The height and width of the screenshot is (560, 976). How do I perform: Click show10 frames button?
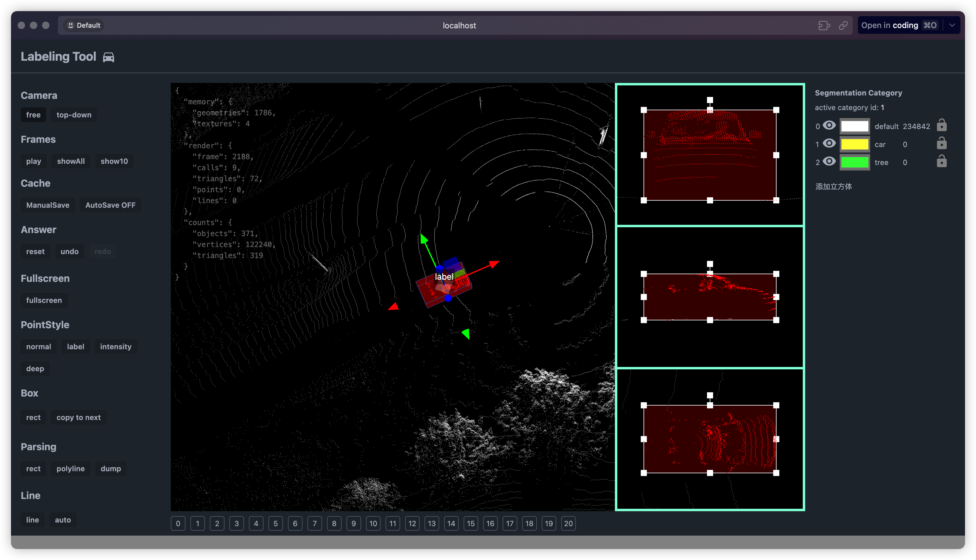(x=114, y=161)
